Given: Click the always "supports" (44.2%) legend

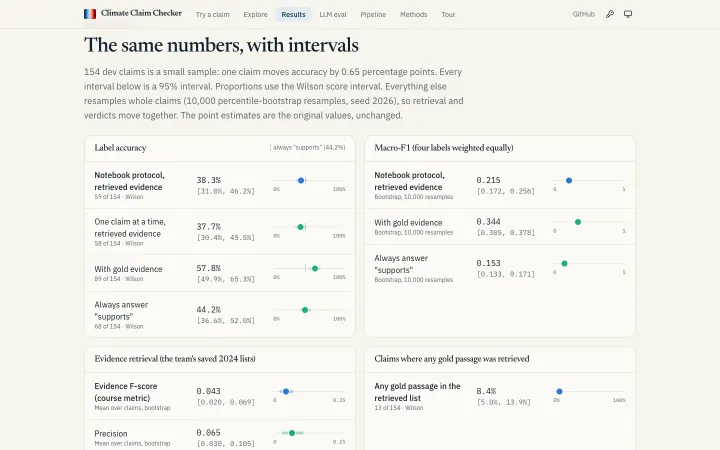Looking at the screenshot, I should coord(308,148).
